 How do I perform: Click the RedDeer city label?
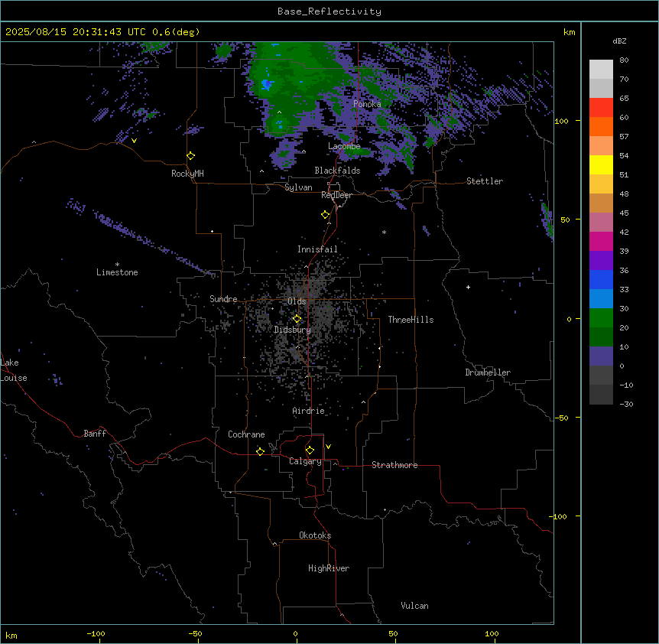click(x=336, y=195)
